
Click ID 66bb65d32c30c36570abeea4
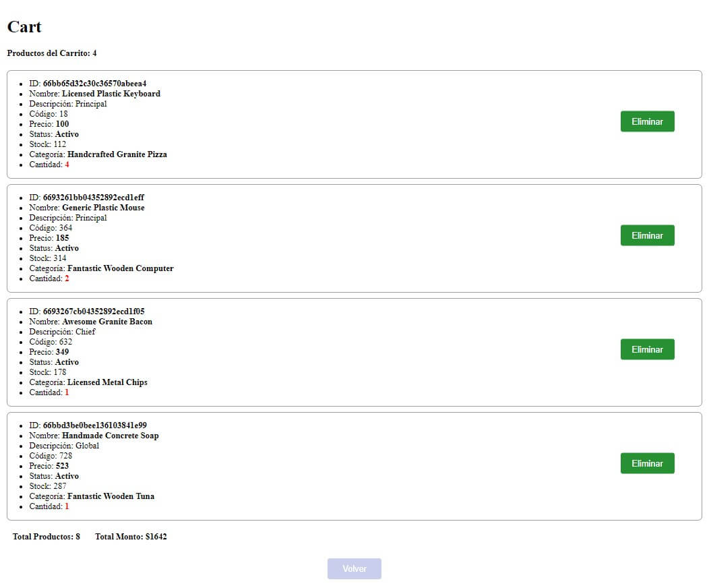(94, 84)
